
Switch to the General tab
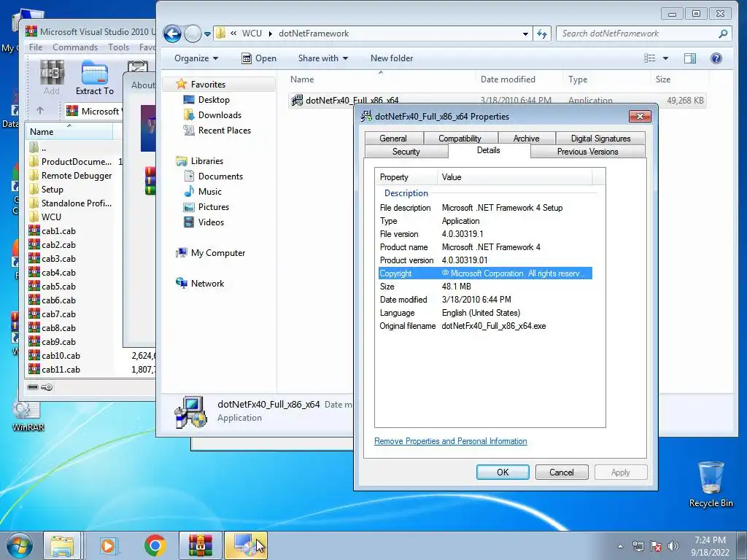point(393,138)
